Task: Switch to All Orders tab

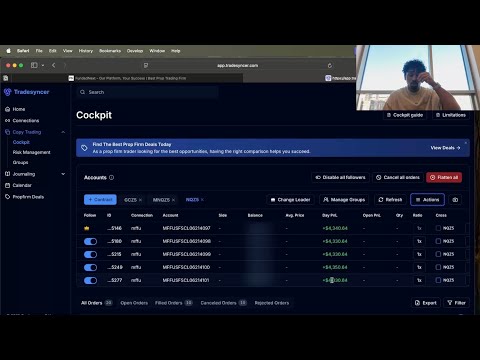Action: pos(96,303)
